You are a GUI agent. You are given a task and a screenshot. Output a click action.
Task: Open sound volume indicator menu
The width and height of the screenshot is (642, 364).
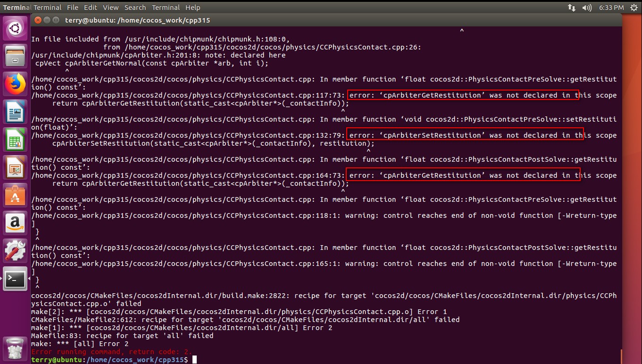(587, 8)
